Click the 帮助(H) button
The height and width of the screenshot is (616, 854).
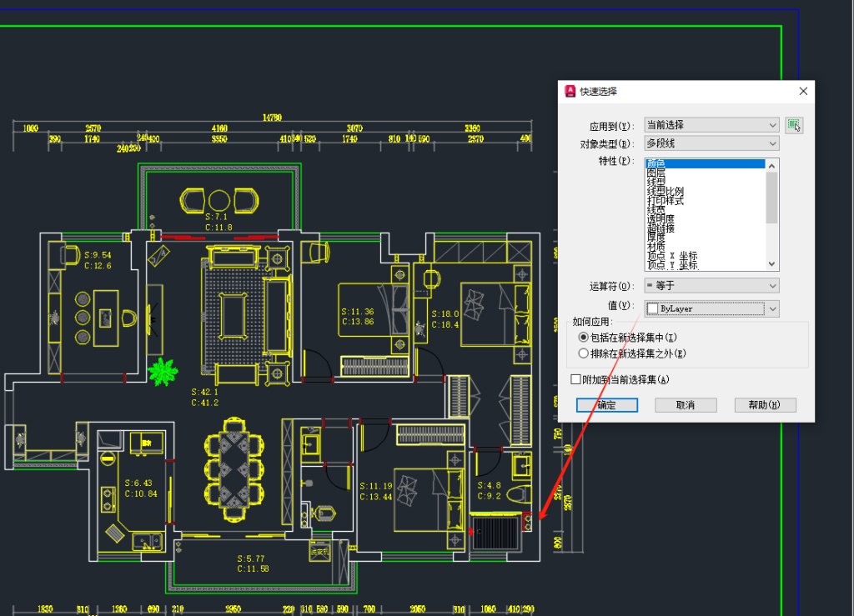pos(766,405)
